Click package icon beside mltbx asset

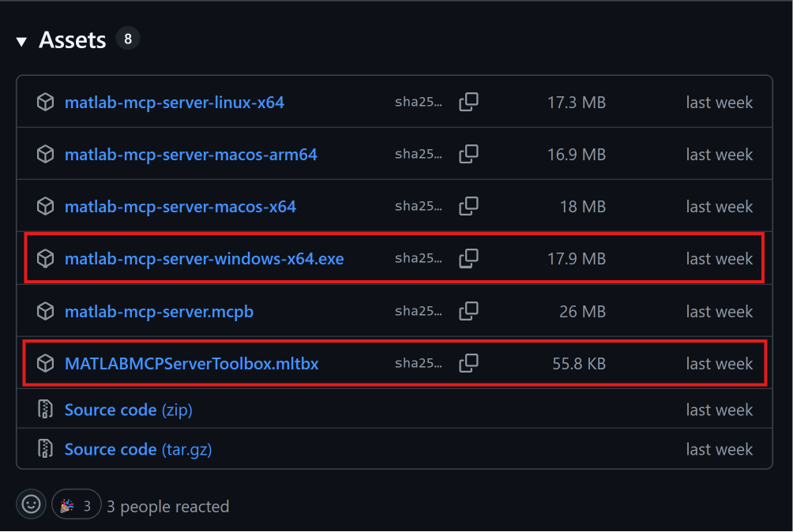[x=46, y=363]
